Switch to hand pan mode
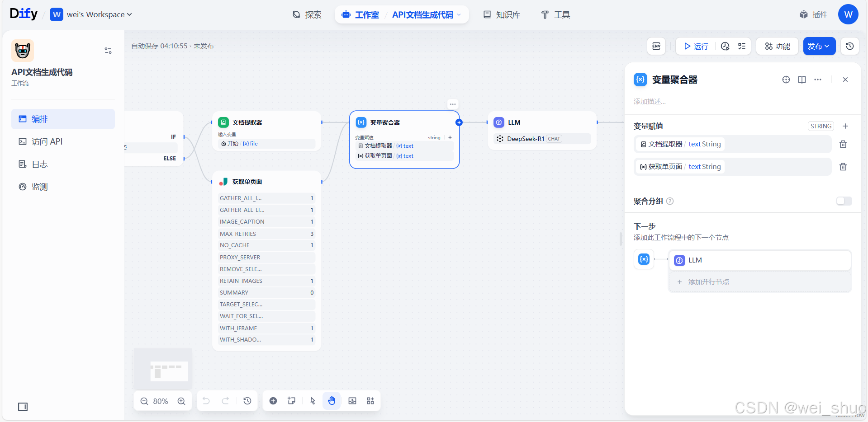 tap(332, 401)
